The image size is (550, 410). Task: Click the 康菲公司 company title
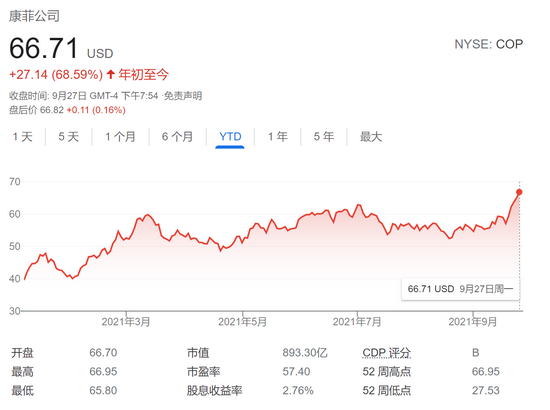pyautogui.click(x=34, y=16)
